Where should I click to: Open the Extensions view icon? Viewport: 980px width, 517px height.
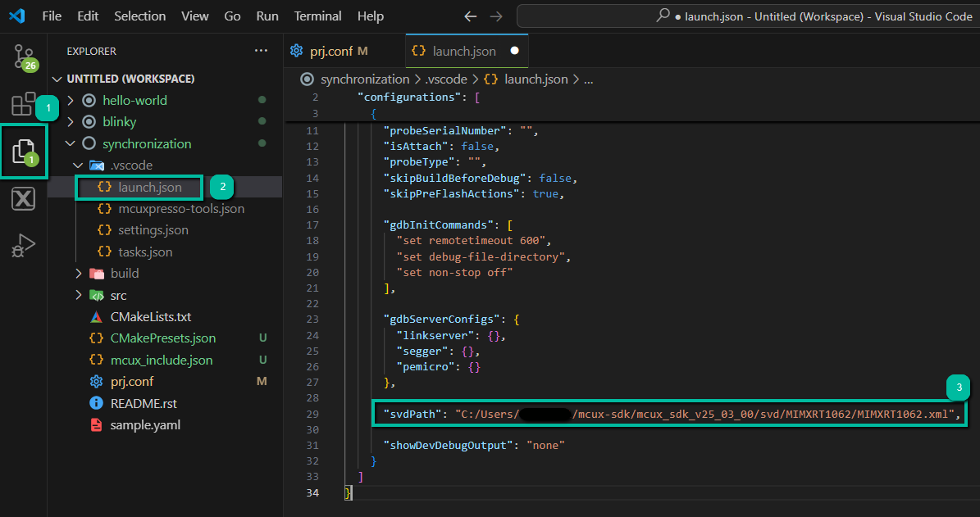[x=23, y=104]
